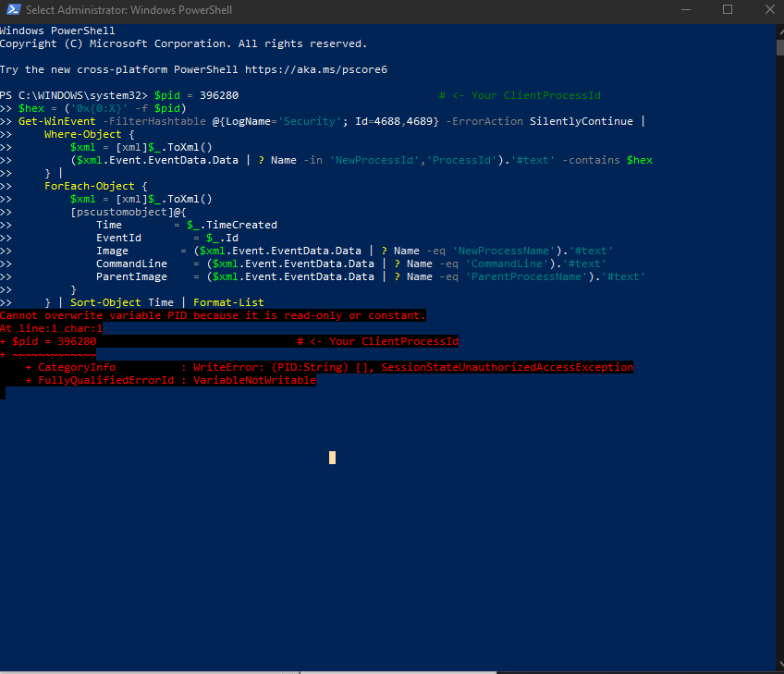Screen dimensions: 784x674
Task: Click the URL https://aka.ms/pscore6
Action: pyautogui.click(x=316, y=69)
